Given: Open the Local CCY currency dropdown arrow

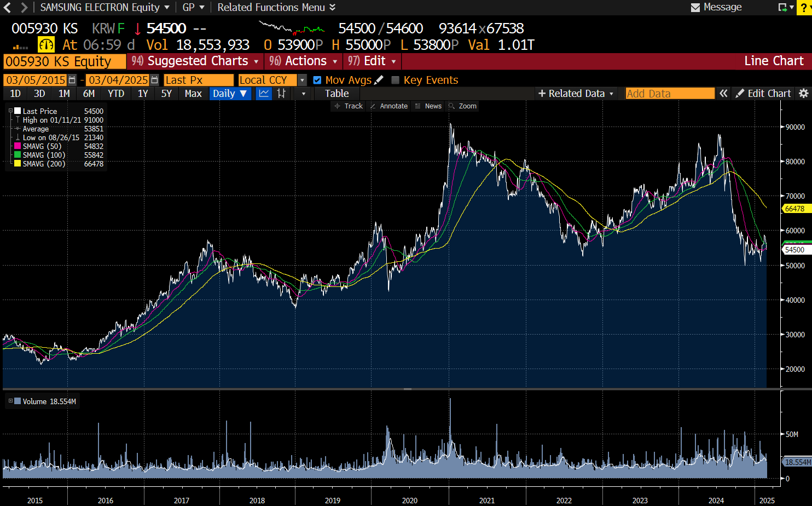Looking at the screenshot, I should pyautogui.click(x=302, y=80).
